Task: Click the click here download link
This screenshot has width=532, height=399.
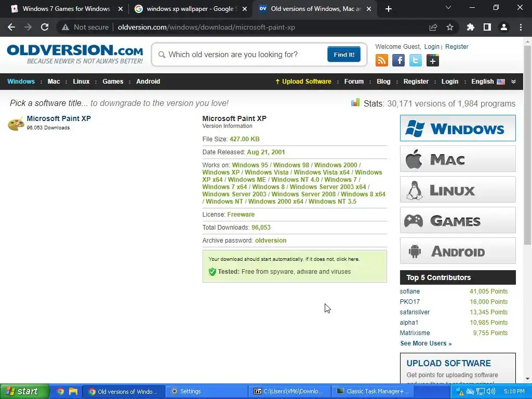Action: 348,259
